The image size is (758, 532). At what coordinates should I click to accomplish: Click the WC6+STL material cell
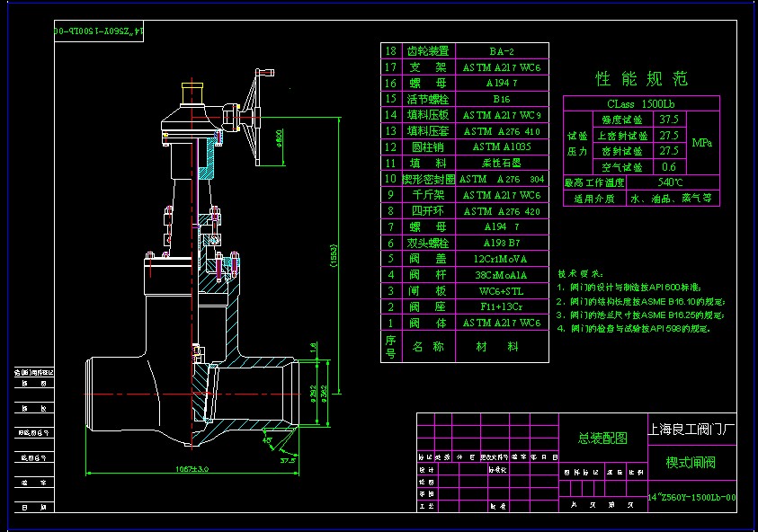(502, 291)
